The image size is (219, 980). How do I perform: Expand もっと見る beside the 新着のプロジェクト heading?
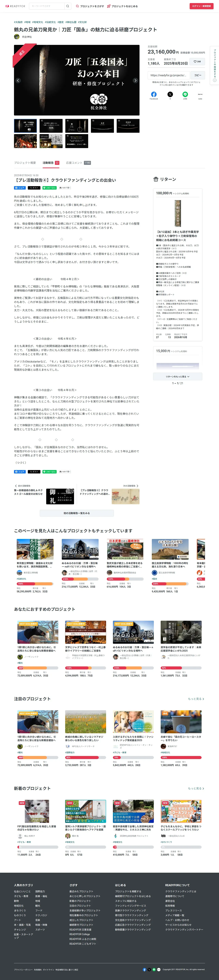(196, 788)
